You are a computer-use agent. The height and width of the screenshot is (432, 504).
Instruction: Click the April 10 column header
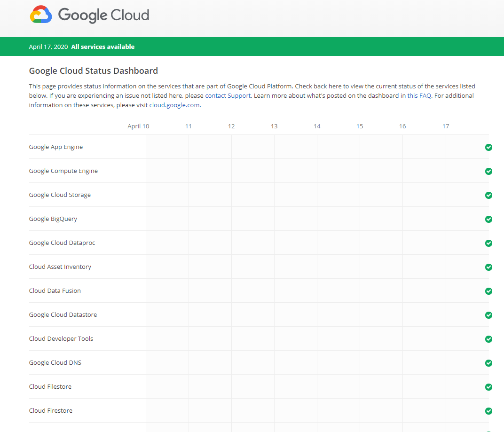(138, 126)
